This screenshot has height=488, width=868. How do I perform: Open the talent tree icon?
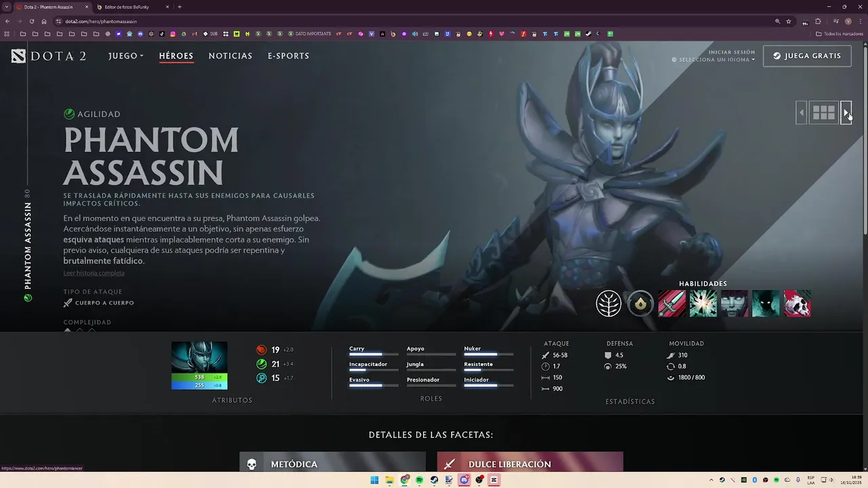coord(609,304)
